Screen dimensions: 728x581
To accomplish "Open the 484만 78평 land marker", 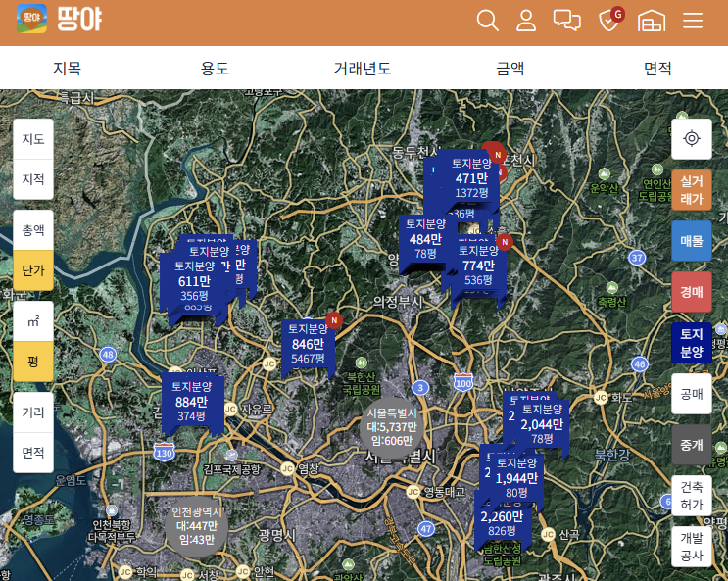I will click(425, 240).
